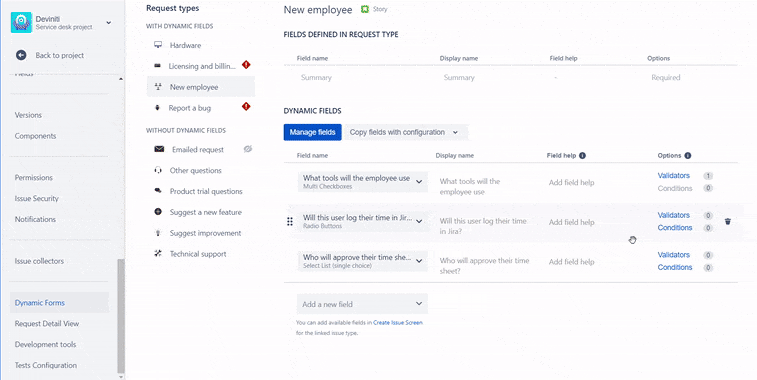Screen dimensions: 757x380
Task: Click the Summary field name cell
Action: pyautogui.click(x=316, y=77)
